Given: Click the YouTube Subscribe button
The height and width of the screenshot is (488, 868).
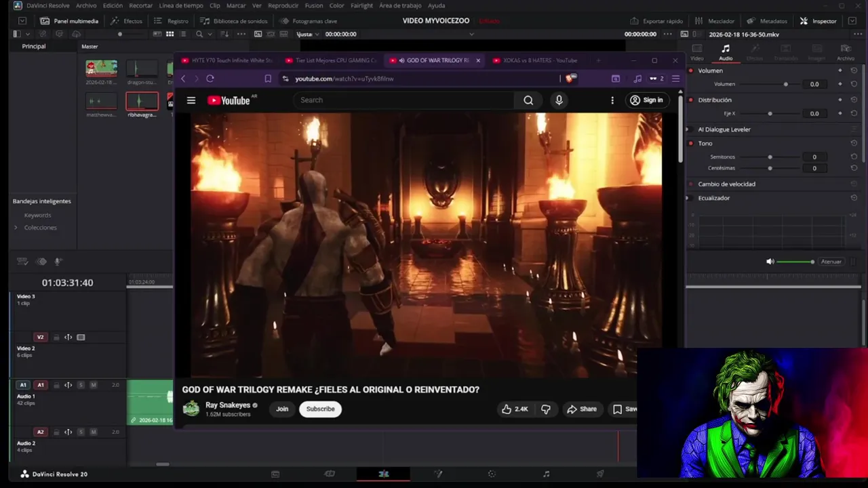Looking at the screenshot, I should pos(320,409).
